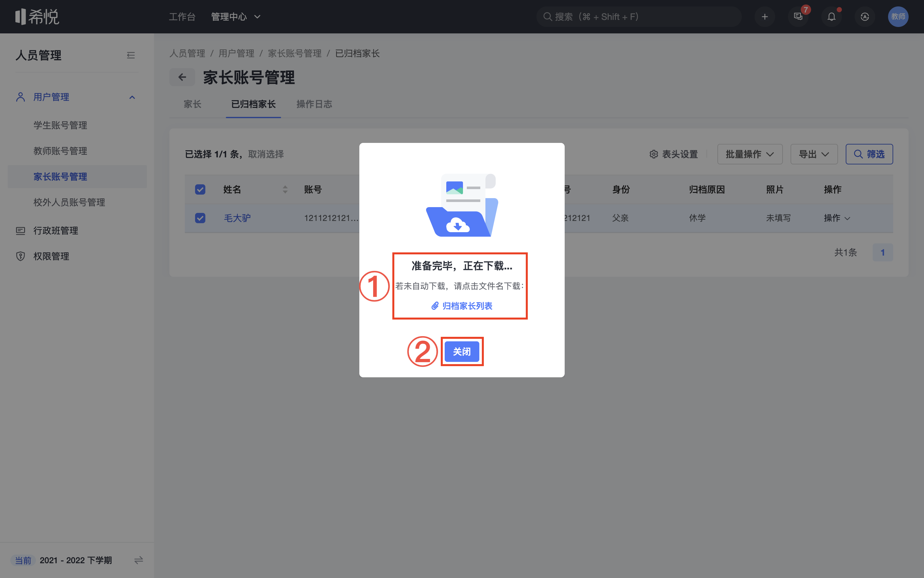Open the 导出 dropdown
924x578 pixels.
pyautogui.click(x=814, y=154)
